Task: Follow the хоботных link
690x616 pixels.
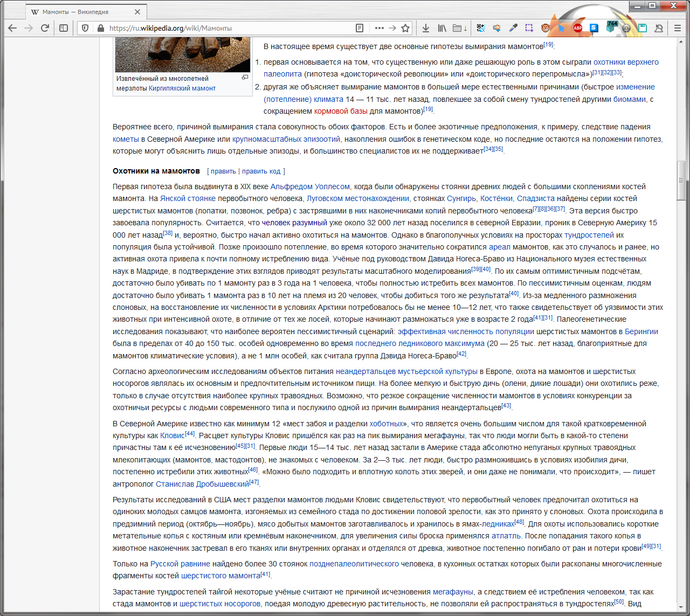Action: pos(387,424)
